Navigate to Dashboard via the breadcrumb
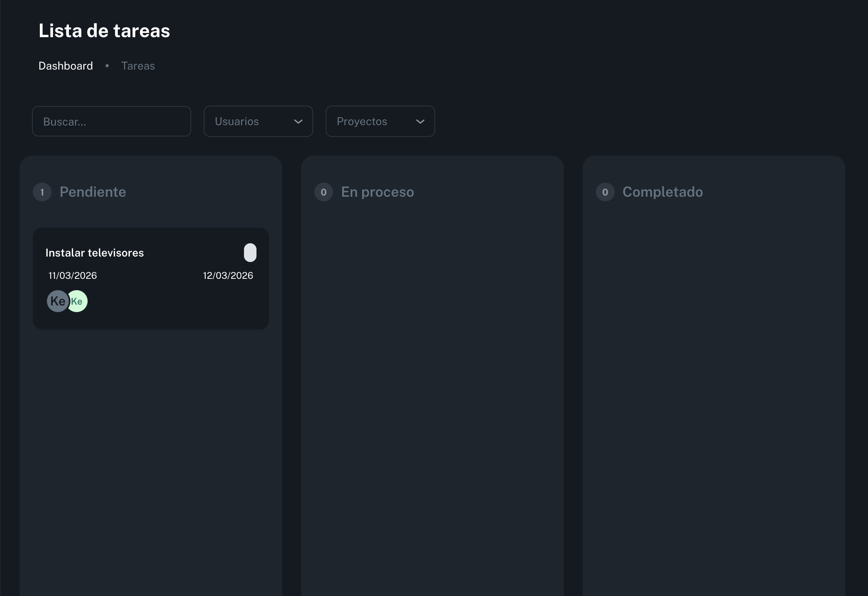 click(65, 66)
